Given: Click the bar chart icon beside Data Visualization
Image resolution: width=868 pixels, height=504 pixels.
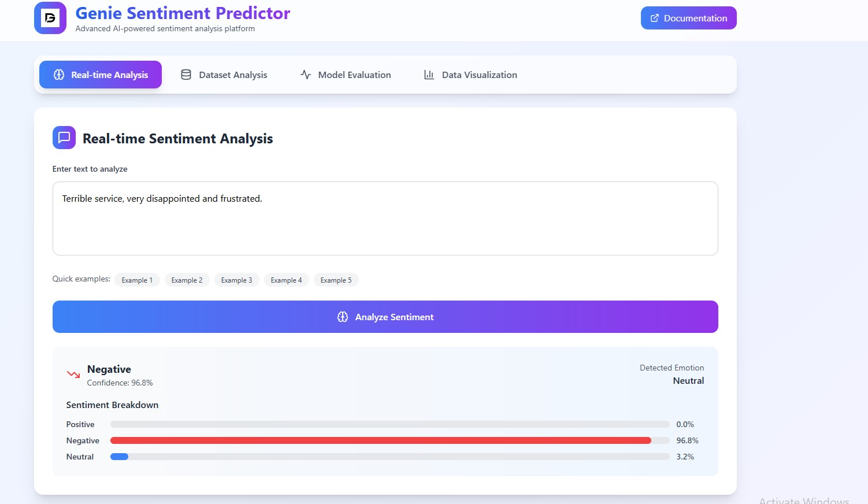Looking at the screenshot, I should (429, 75).
